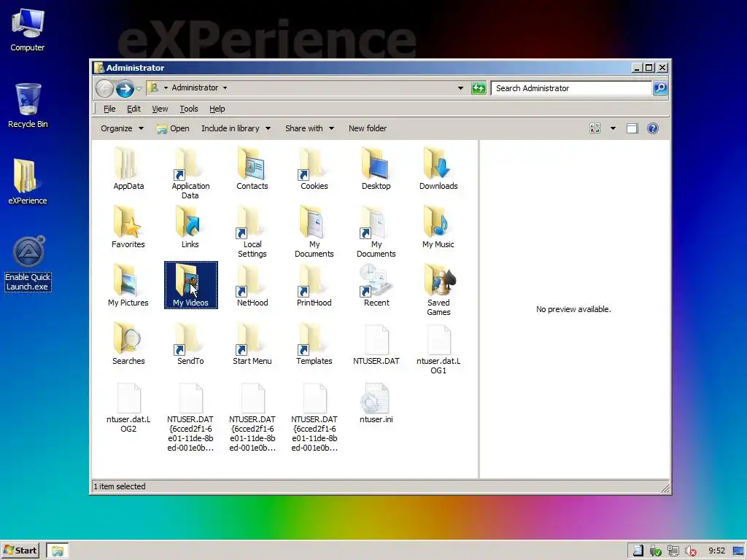Open the File menu
This screenshot has height=560, width=747.
click(109, 109)
